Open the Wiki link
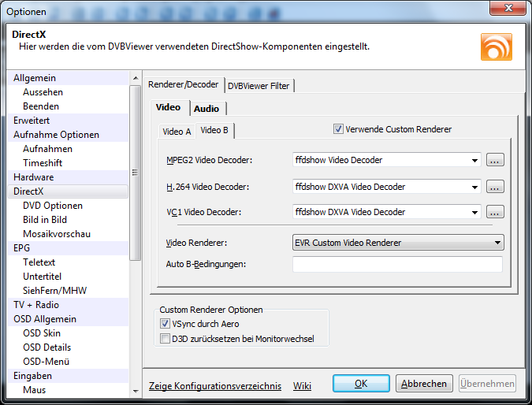The width and height of the screenshot is (532, 405). coord(302,385)
